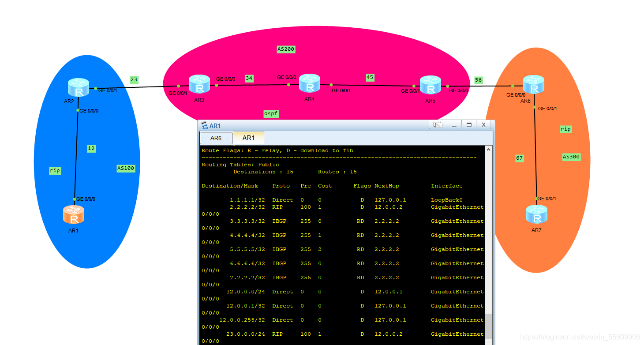Click the rip label in AS100
Screen dimensions: 644x345
pos(55,170)
